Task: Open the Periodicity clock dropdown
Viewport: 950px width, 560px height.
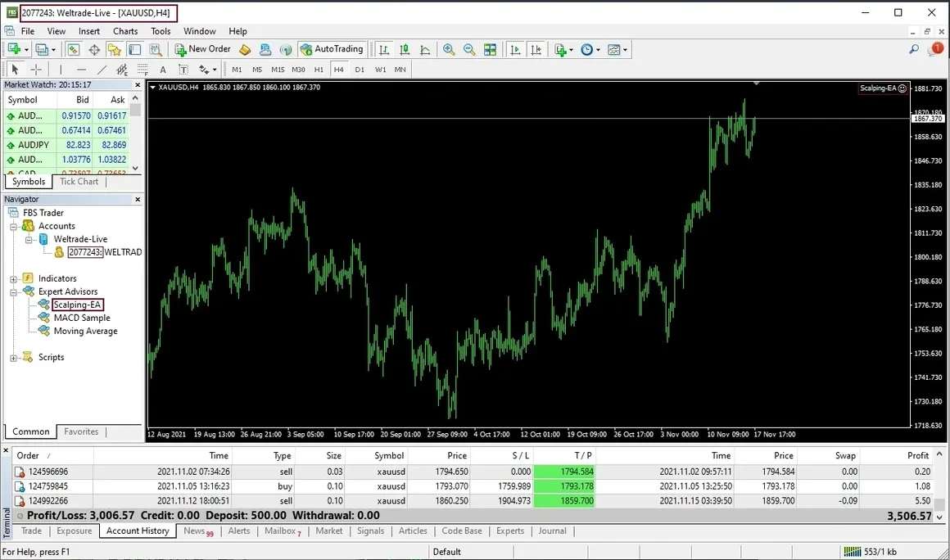Action: tap(590, 50)
